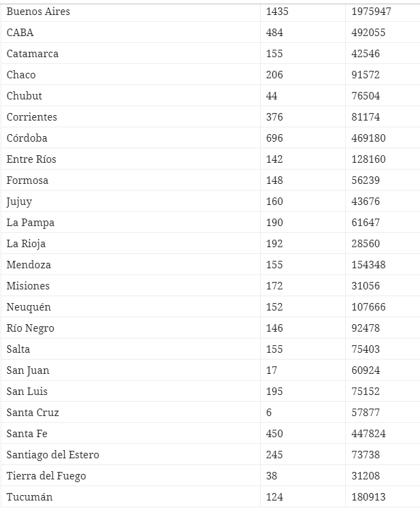This screenshot has height=508, width=420.
Task: Click the Formosa cell
Action: point(27,180)
